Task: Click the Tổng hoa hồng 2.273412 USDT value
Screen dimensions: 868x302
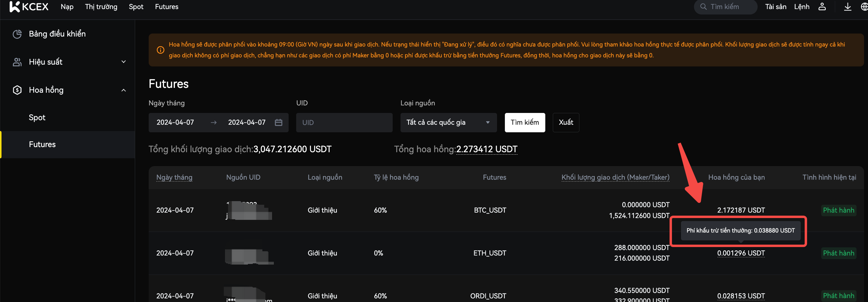Action: coord(486,149)
